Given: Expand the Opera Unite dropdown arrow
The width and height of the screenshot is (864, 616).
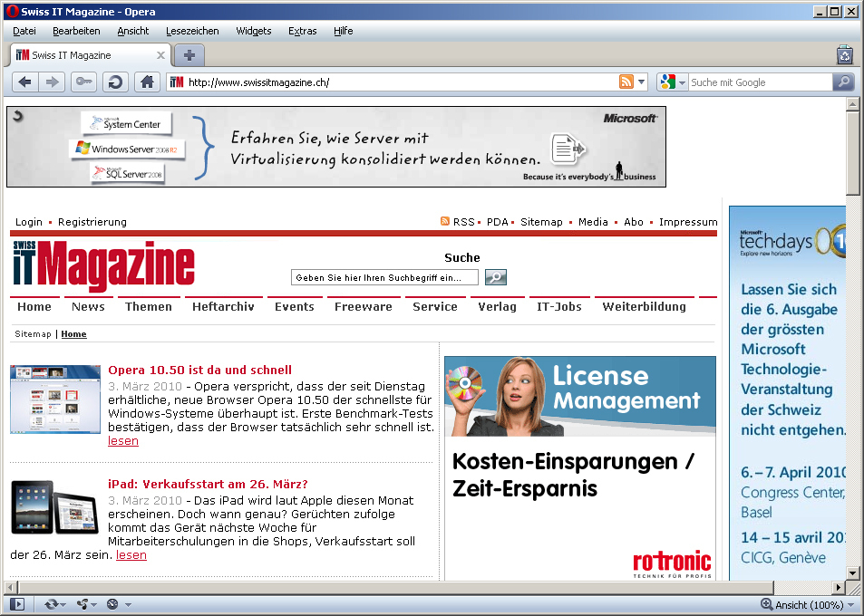Looking at the screenshot, I should pos(93,605).
